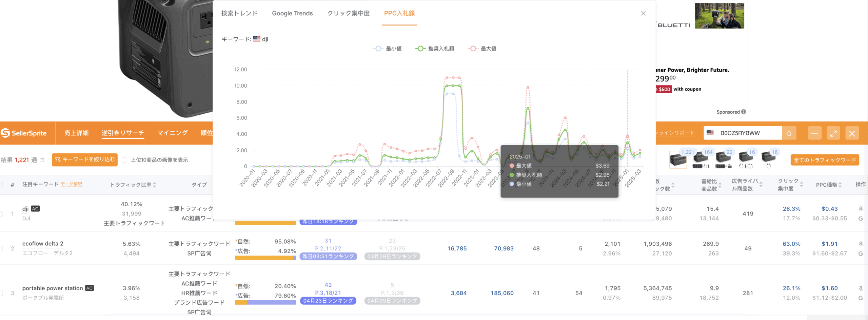Check the row checkbox for ecoflow delta 2
Viewport: 868px width, 320px height.
pyautogui.click(x=1, y=248)
